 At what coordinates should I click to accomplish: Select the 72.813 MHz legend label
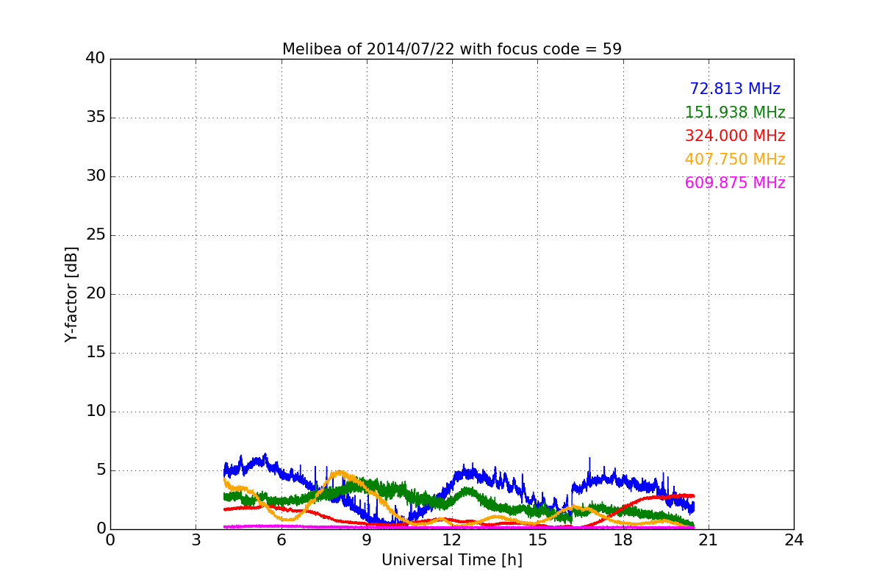point(735,89)
